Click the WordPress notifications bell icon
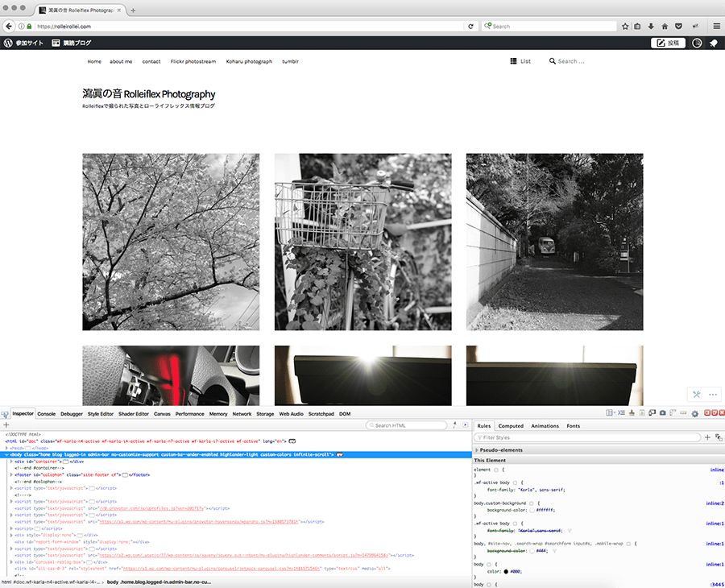725x588 pixels. click(x=713, y=43)
